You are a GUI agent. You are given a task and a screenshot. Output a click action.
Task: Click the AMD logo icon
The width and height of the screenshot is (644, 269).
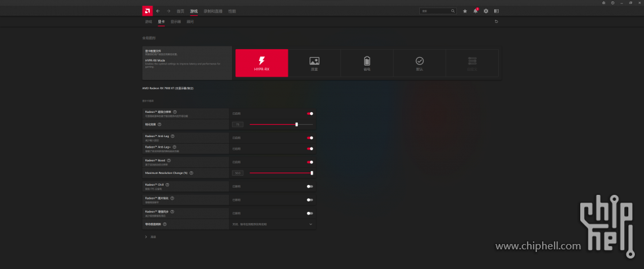coord(147,11)
